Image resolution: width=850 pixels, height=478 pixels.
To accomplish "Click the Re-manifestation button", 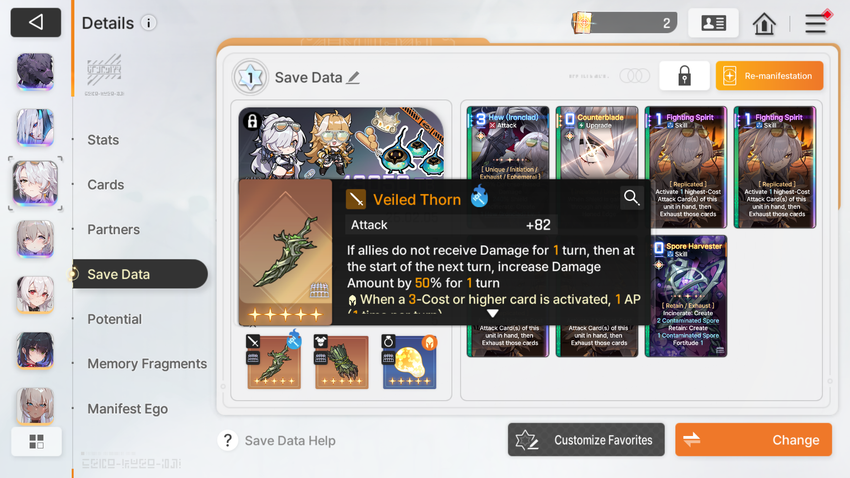I will click(x=769, y=76).
